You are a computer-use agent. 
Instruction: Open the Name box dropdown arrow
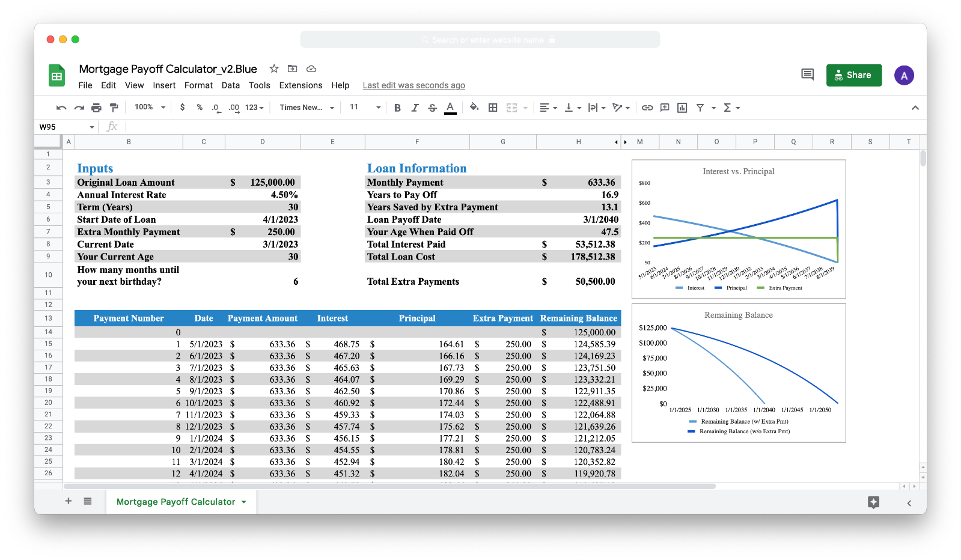pos(92,127)
